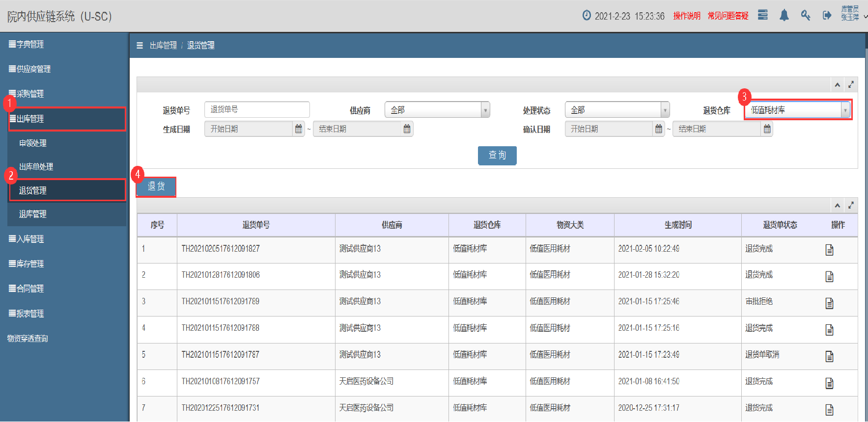Expand 入库管理 menu

pyautogui.click(x=27, y=239)
